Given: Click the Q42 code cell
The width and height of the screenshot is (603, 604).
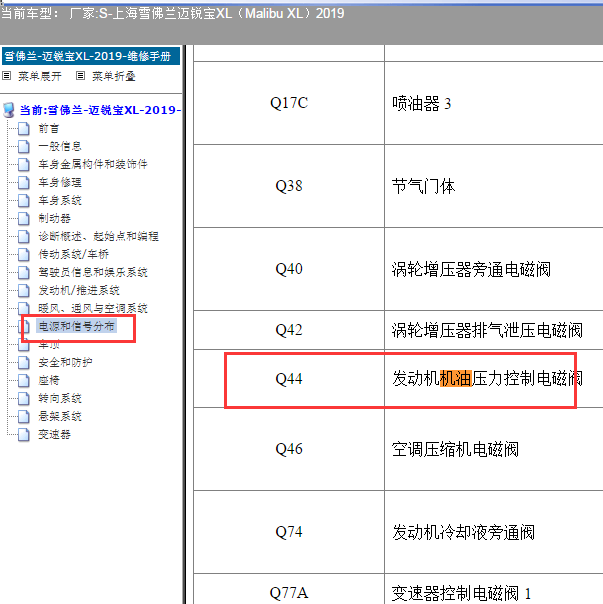Looking at the screenshot, I should pos(289,330).
